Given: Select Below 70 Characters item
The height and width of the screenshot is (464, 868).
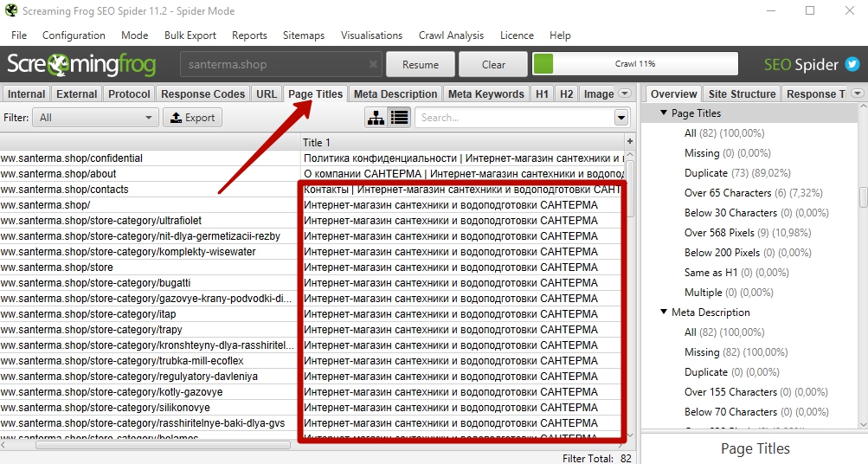Looking at the screenshot, I should [755, 412].
